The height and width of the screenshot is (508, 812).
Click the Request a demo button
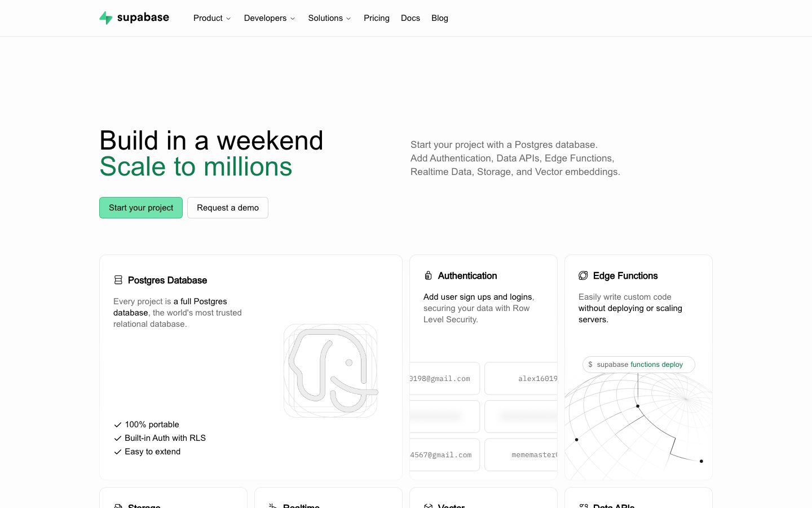pos(228,208)
